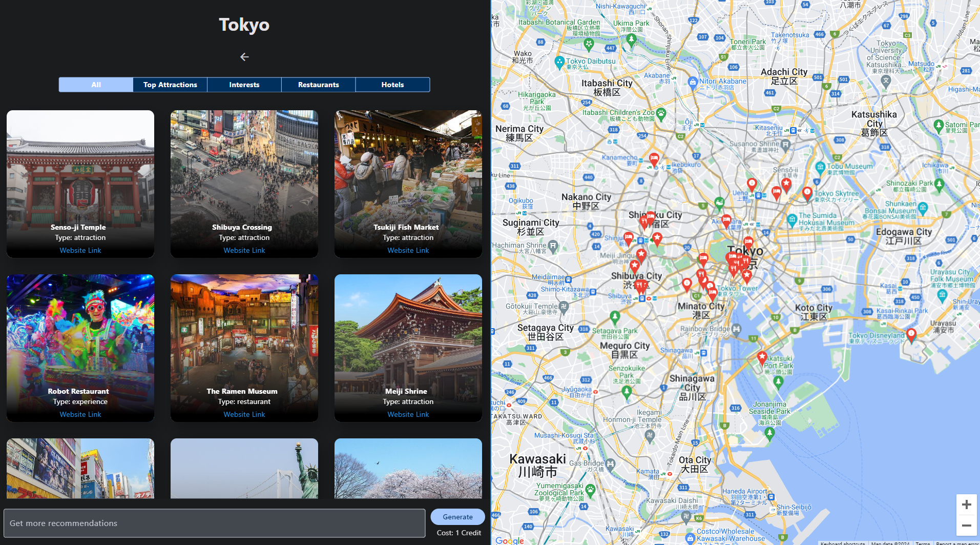Select the All filter tab
The width and height of the screenshot is (980, 545).
click(x=96, y=85)
